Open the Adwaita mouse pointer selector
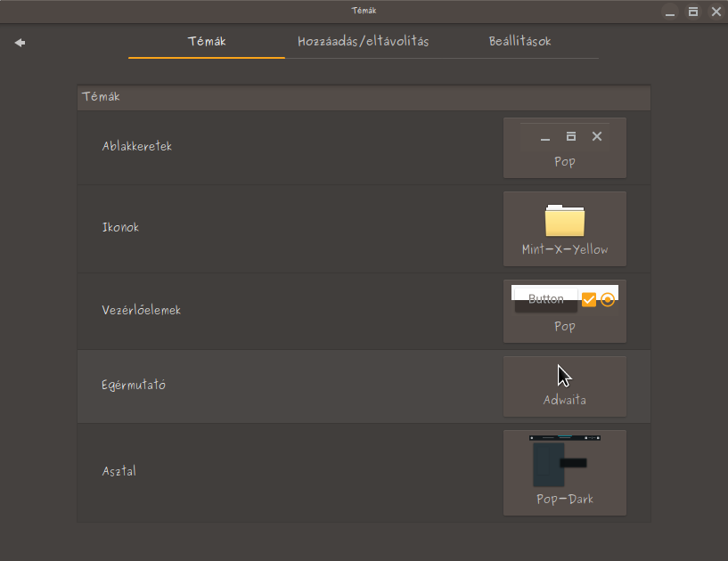 pyautogui.click(x=565, y=386)
